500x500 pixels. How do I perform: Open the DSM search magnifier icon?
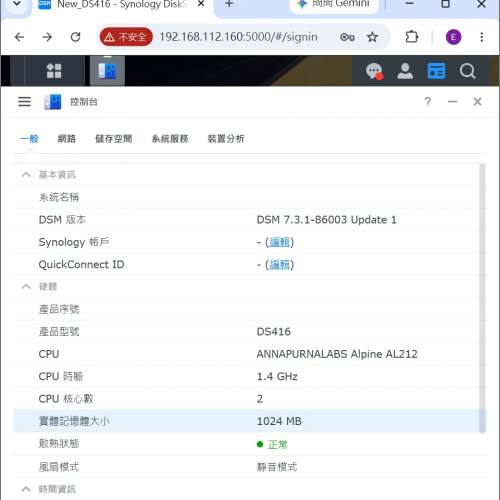[467, 71]
